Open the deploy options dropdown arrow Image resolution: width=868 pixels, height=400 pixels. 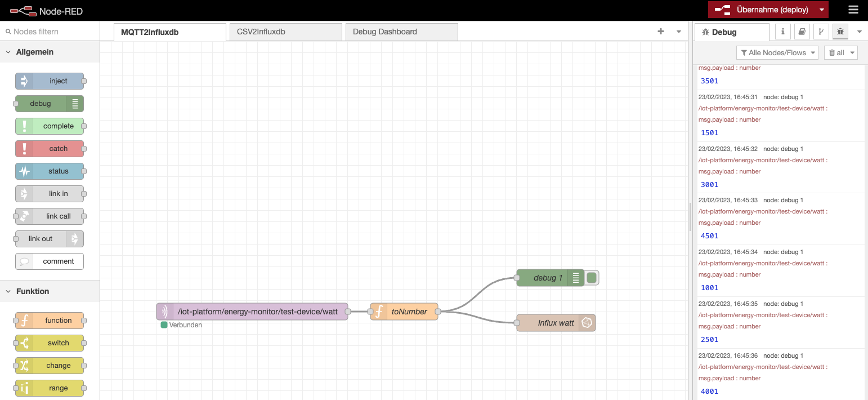coord(822,10)
